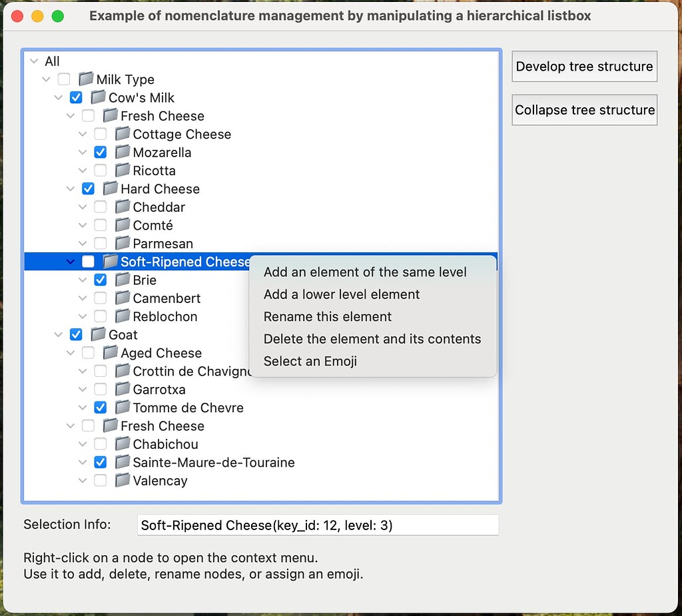The width and height of the screenshot is (682, 616).
Task: Check the Ricotta checkbox
Action: pos(100,170)
